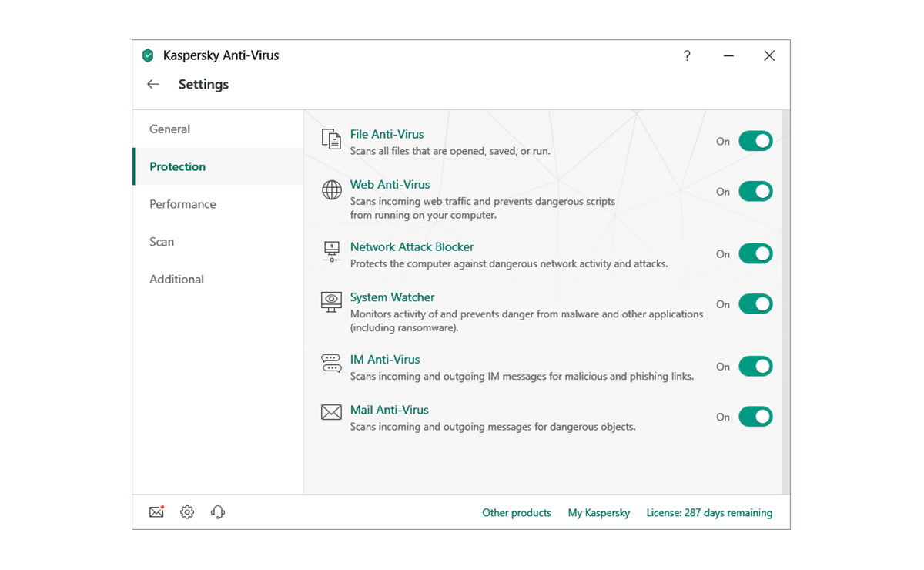Open settings via the gear icon at bottom
The height and width of the screenshot is (570, 924).
(x=187, y=512)
